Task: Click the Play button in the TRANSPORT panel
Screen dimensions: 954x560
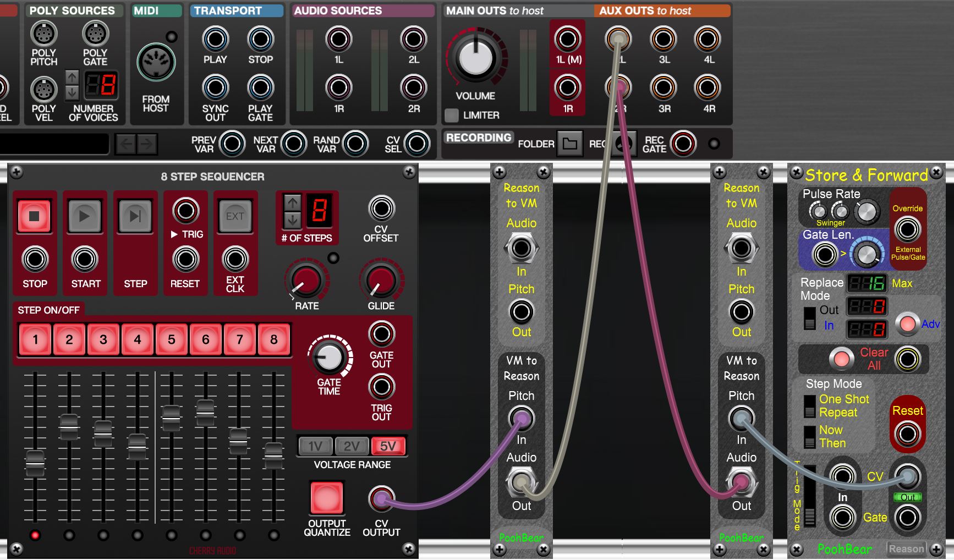Action: [216, 39]
